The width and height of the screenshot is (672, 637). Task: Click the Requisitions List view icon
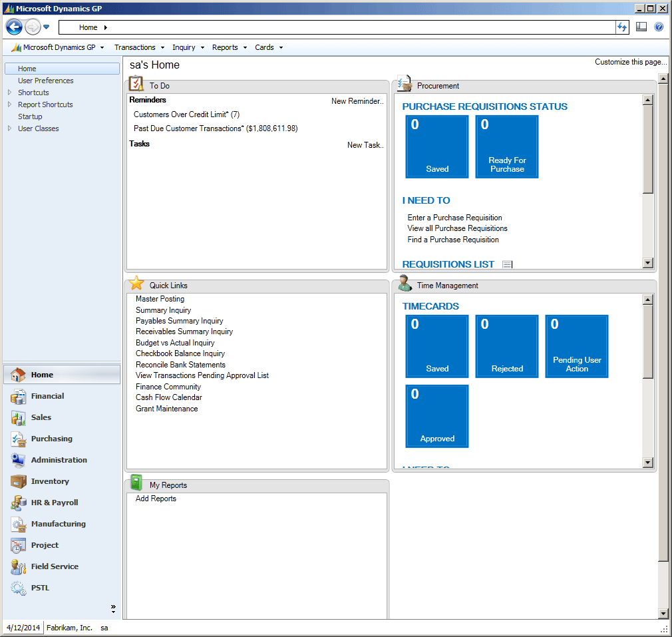click(508, 264)
